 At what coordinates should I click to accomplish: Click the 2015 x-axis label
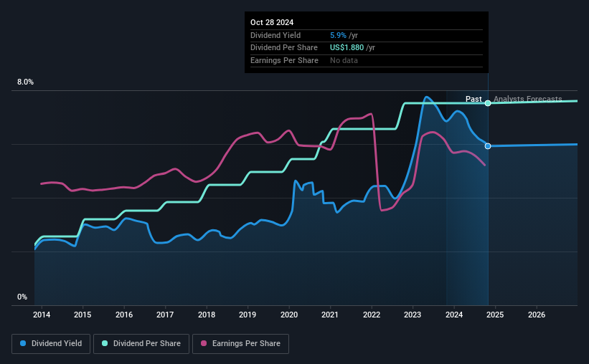pos(83,315)
